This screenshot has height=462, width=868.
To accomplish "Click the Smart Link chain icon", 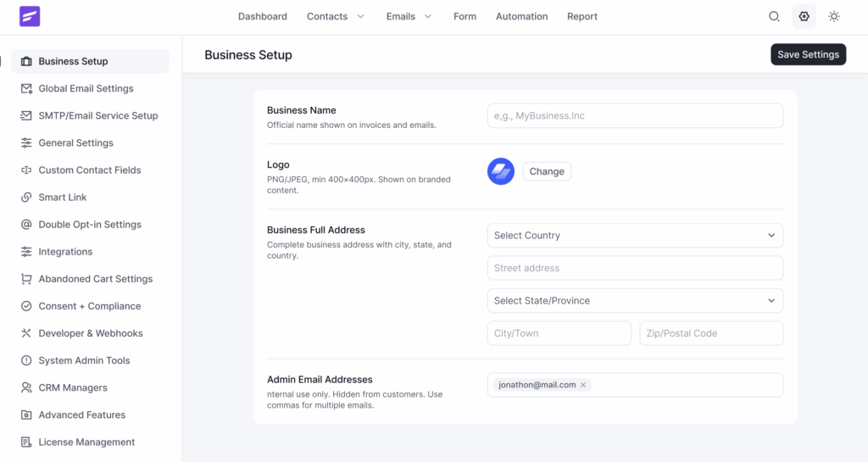I will (x=26, y=197).
